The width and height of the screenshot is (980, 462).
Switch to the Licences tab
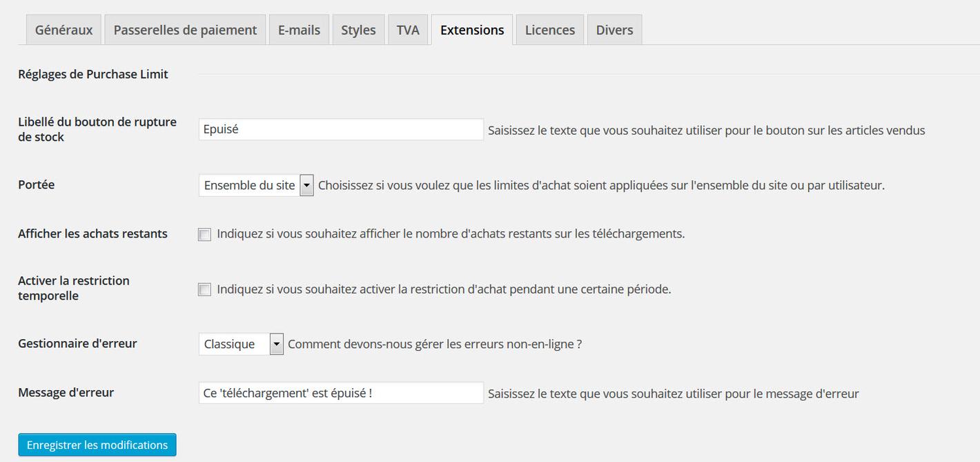tap(549, 30)
